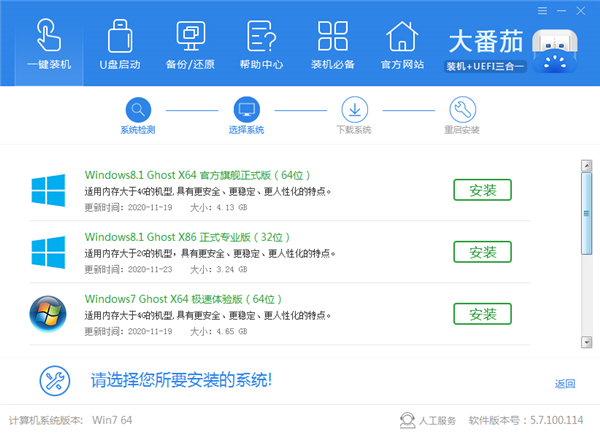
Task: Open the hamburger menu in title bar
Action: (542, 11)
